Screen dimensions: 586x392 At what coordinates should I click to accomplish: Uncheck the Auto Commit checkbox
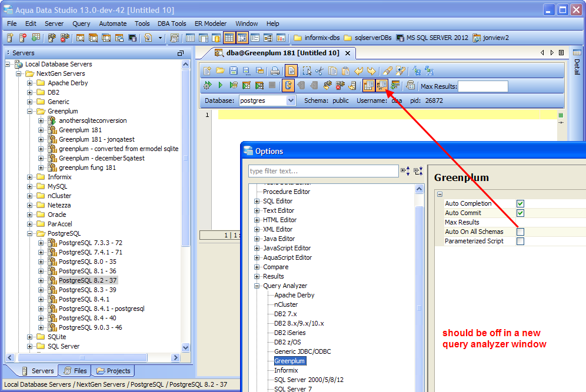520,213
